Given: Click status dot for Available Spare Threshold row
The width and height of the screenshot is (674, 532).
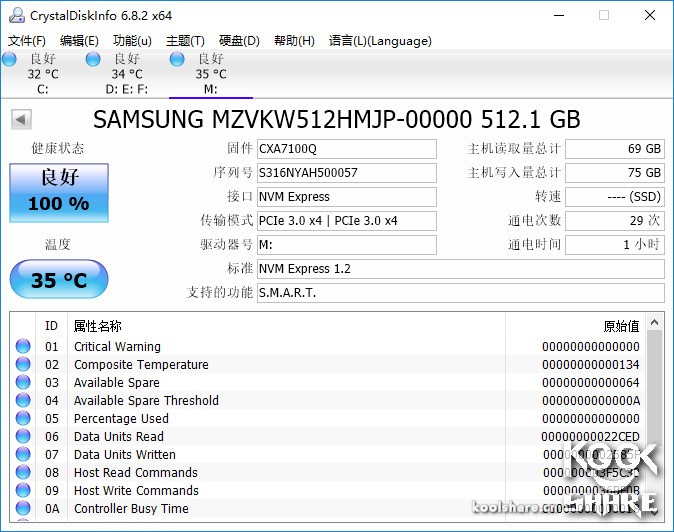Looking at the screenshot, I should pos(23,400).
